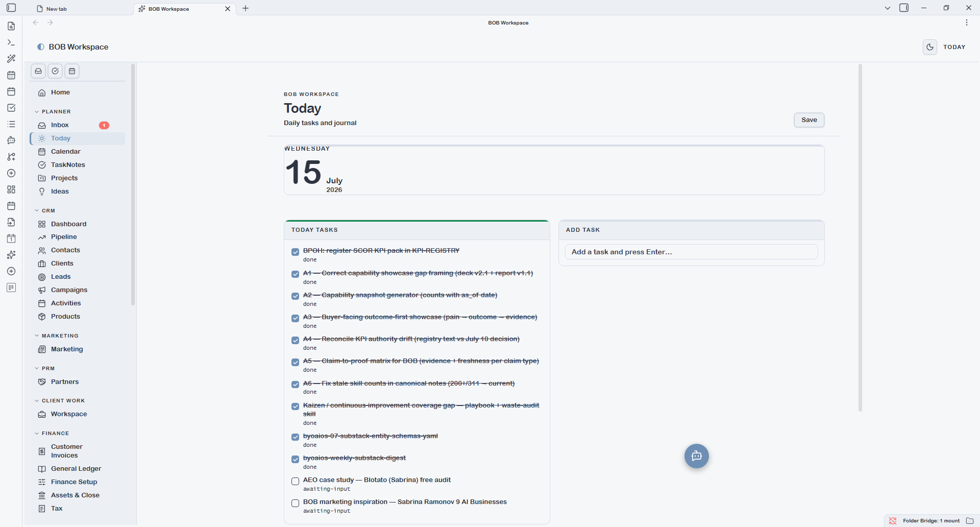Toggle dark mode moon icon near TODAY

tap(930, 47)
